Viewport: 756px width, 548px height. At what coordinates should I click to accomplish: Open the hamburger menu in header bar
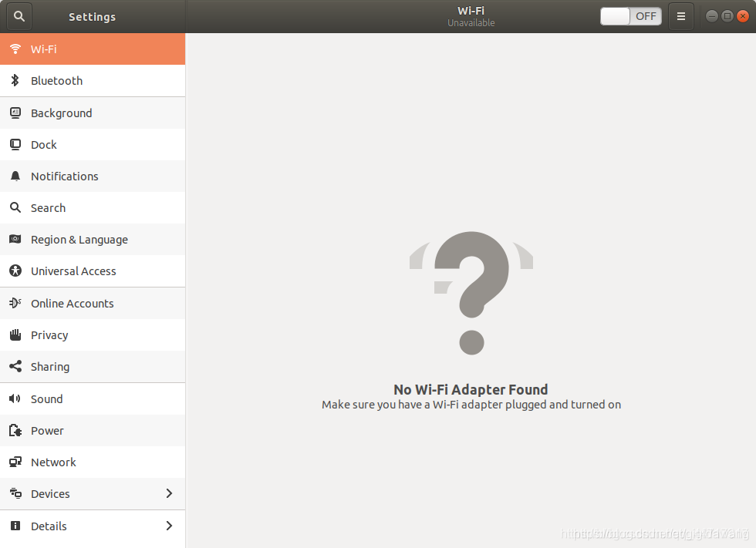(680, 16)
